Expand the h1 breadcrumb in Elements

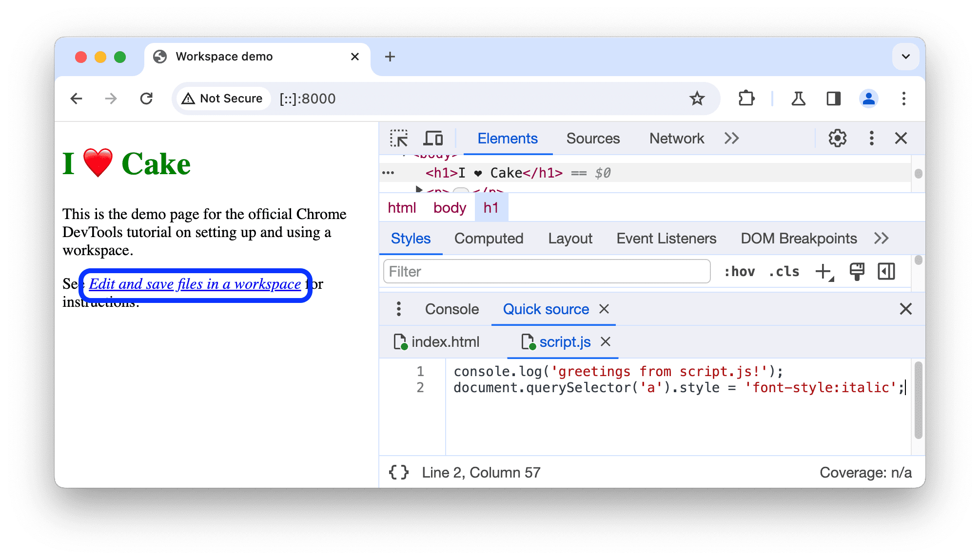(x=490, y=208)
